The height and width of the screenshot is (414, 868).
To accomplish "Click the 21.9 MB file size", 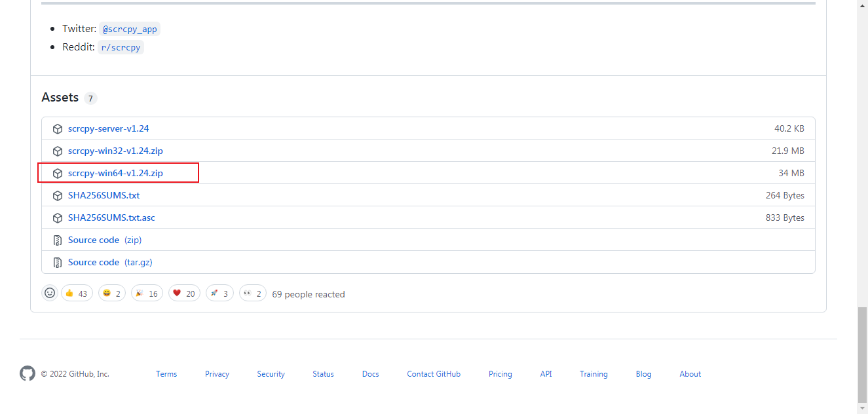I will pyautogui.click(x=787, y=151).
